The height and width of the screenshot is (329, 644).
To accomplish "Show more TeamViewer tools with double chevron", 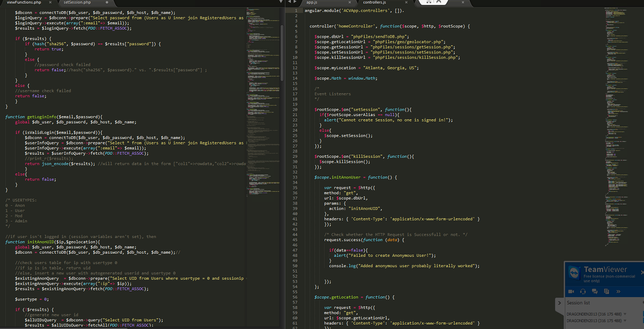I will [618, 291].
